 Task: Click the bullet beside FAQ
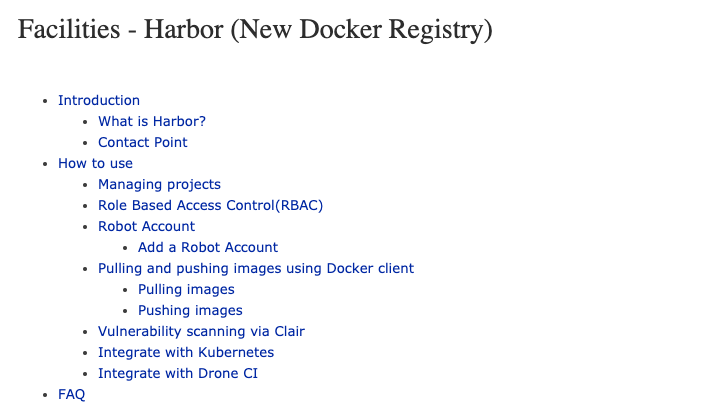45,395
